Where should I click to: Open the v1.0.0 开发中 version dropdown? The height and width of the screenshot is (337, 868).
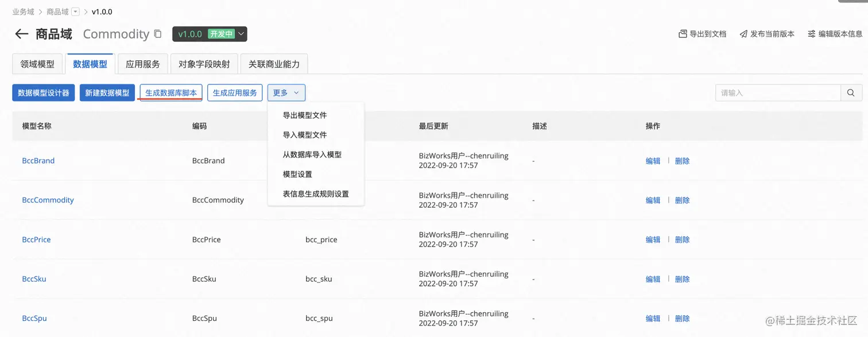click(x=210, y=34)
